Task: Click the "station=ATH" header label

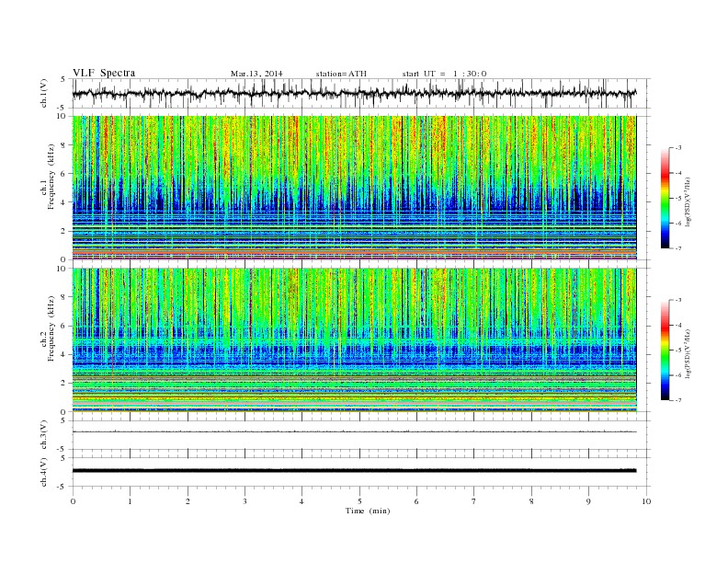Action: (x=341, y=74)
